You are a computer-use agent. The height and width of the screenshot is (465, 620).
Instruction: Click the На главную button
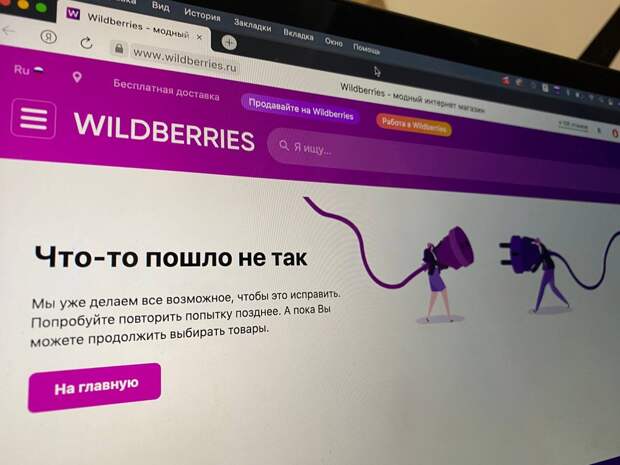(95, 388)
